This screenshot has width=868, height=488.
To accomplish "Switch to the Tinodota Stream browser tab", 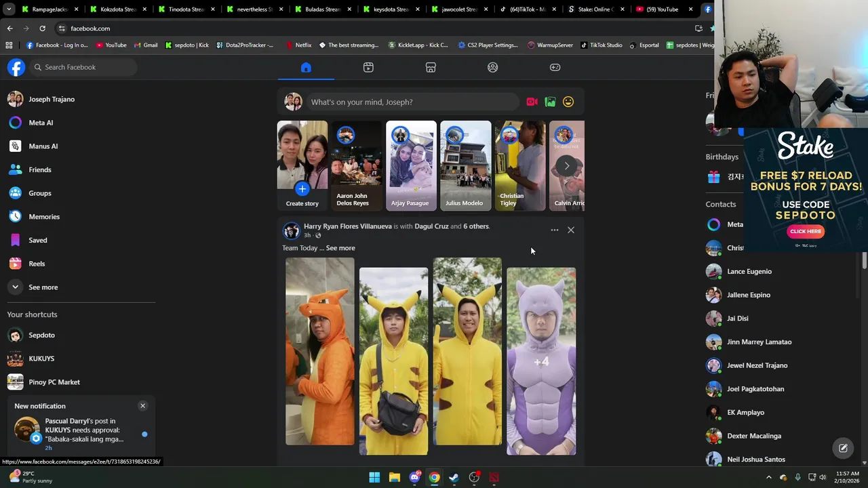I will coord(185,9).
